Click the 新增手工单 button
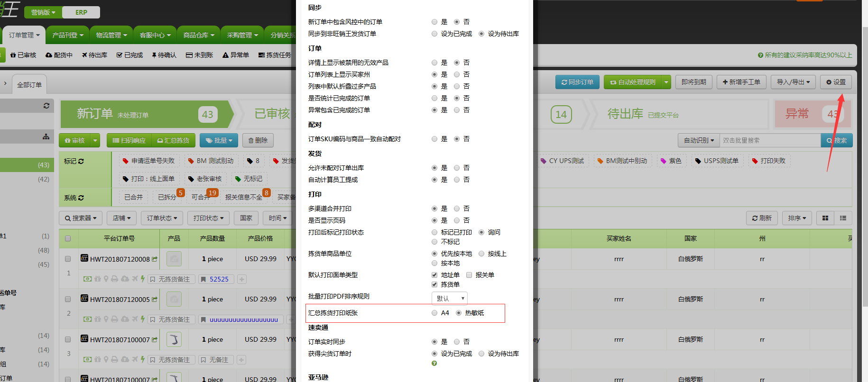This screenshot has width=868, height=382. pos(741,82)
